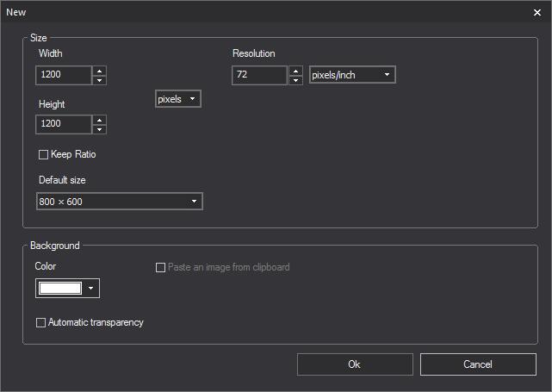Increase Width using the up spinner arrow
Screen dimensions: 552x392
pyautogui.click(x=100, y=71)
